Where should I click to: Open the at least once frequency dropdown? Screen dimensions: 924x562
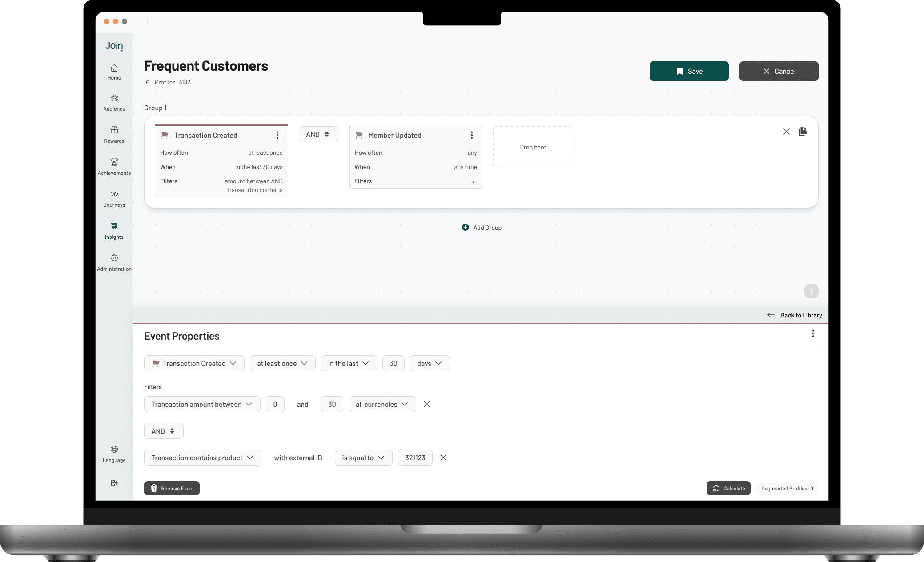283,363
